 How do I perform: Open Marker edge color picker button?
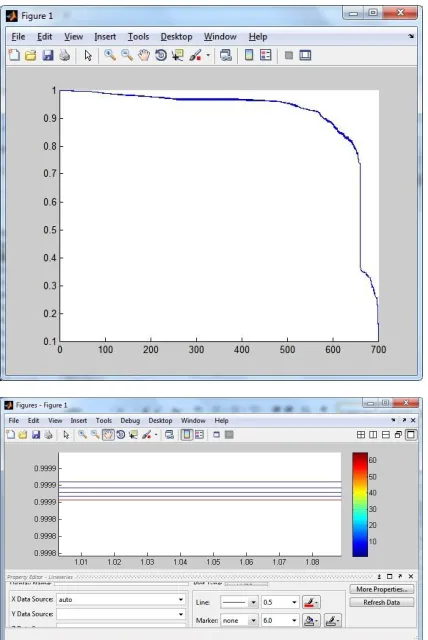332,621
